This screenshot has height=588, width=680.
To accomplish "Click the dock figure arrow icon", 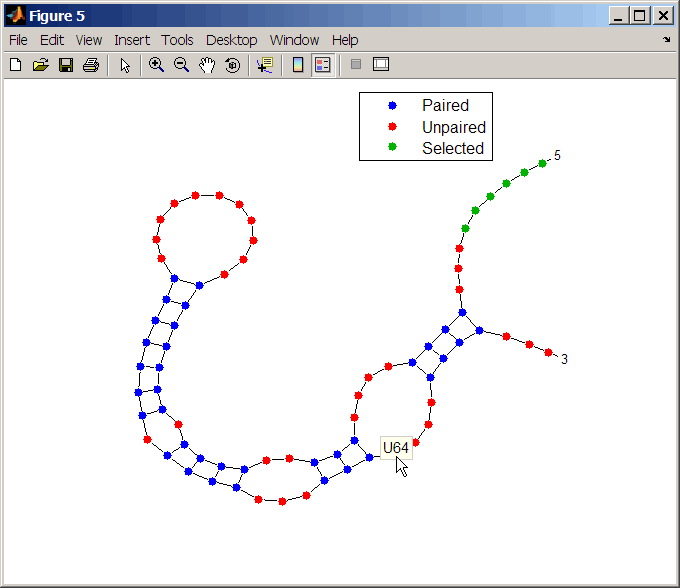I will click(x=667, y=40).
